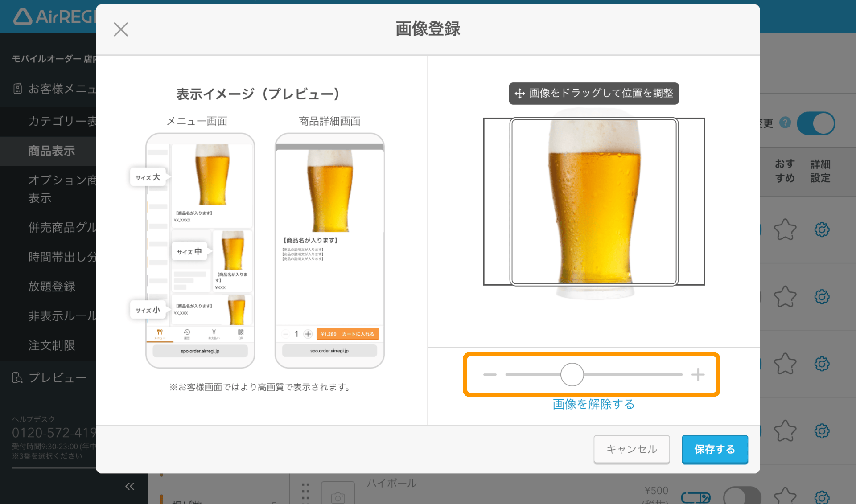Click the first row's star icon
The height and width of the screenshot is (504, 856).
[785, 230]
